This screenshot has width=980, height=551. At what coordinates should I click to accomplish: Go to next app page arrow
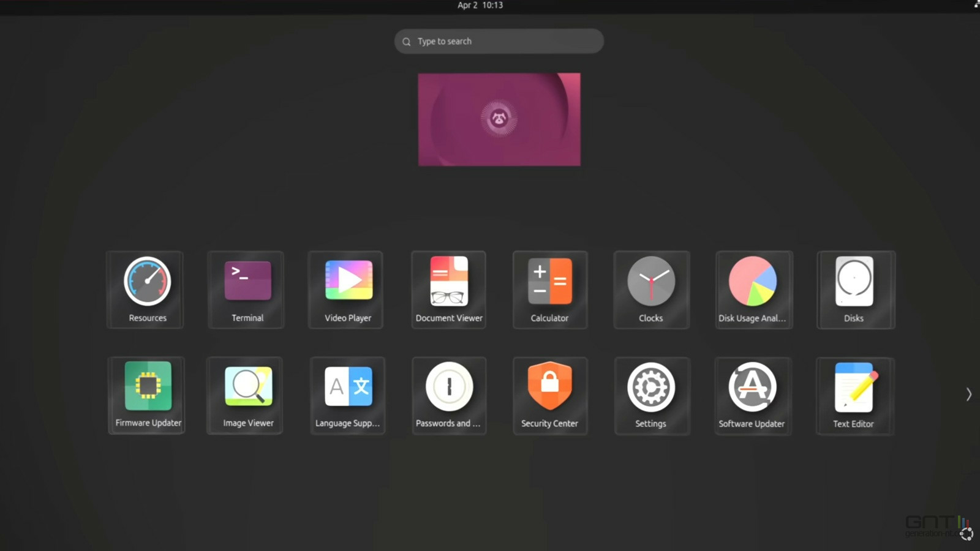[x=968, y=394]
